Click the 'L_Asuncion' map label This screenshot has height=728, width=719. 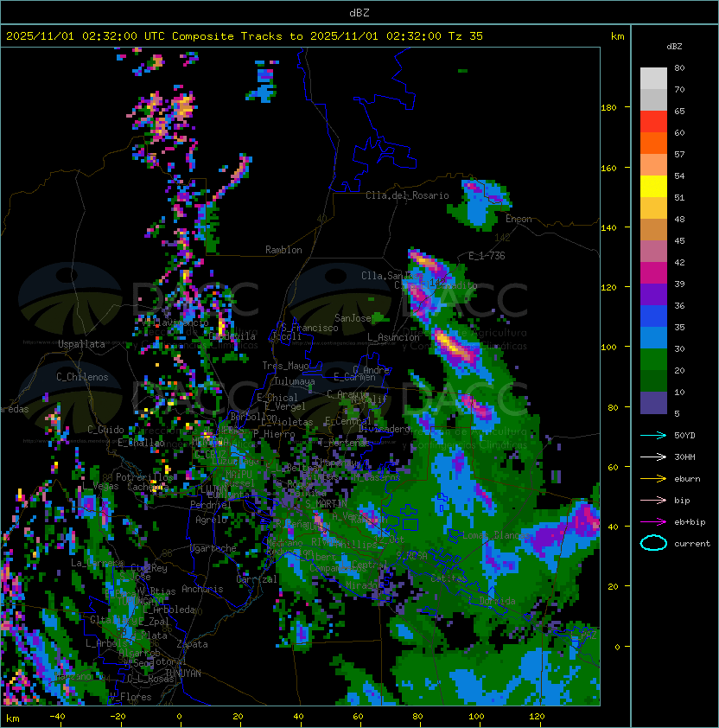click(393, 337)
